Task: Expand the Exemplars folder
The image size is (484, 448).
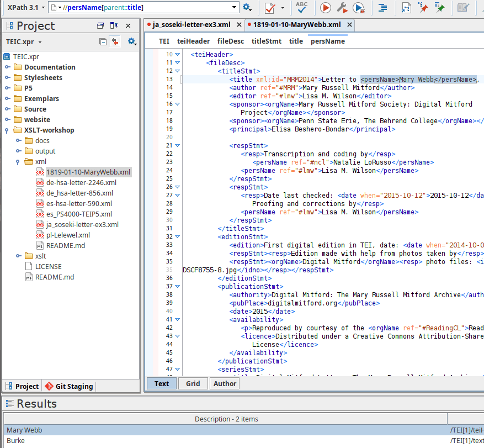Action: tap(8, 98)
